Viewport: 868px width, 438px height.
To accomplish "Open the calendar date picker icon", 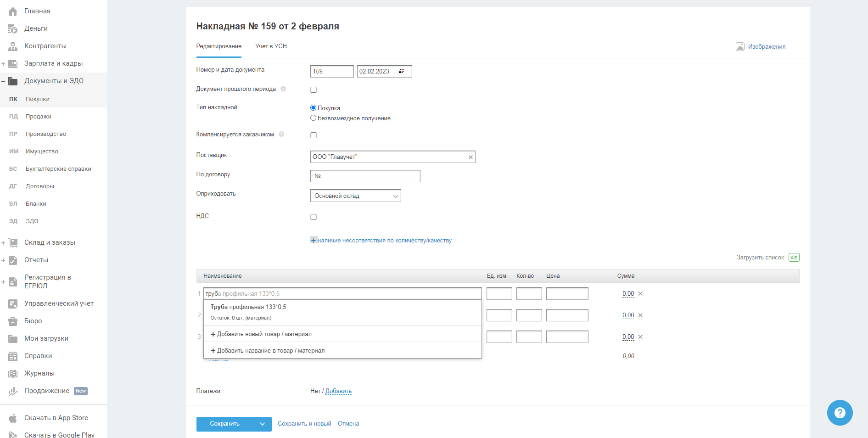I will [401, 71].
